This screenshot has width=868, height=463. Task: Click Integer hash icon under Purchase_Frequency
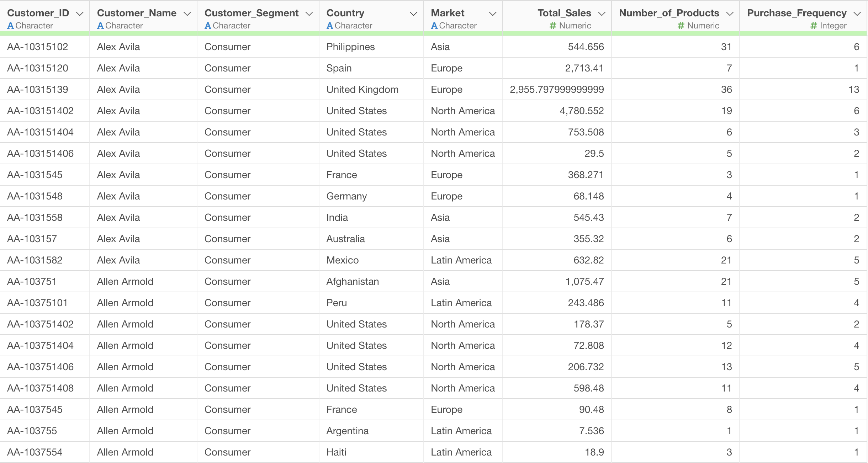(814, 26)
